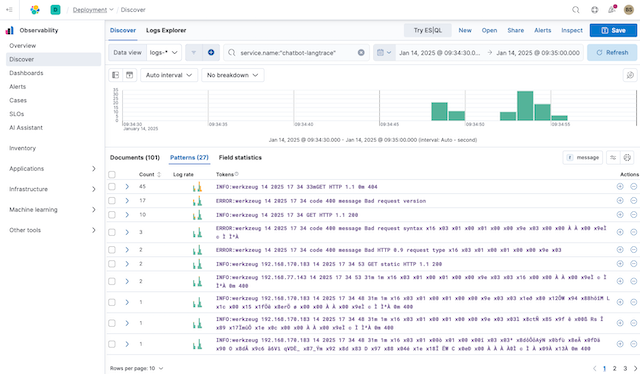Viewport: 640px width, 374px height.
Task: Click Deployment breadcrumb link
Action: (x=90, y=10)
